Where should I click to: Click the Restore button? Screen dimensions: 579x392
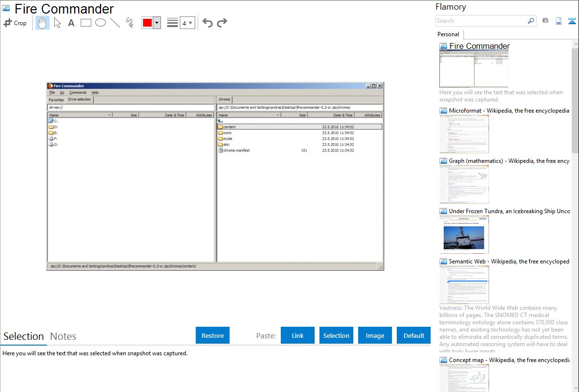coord(213,335)
